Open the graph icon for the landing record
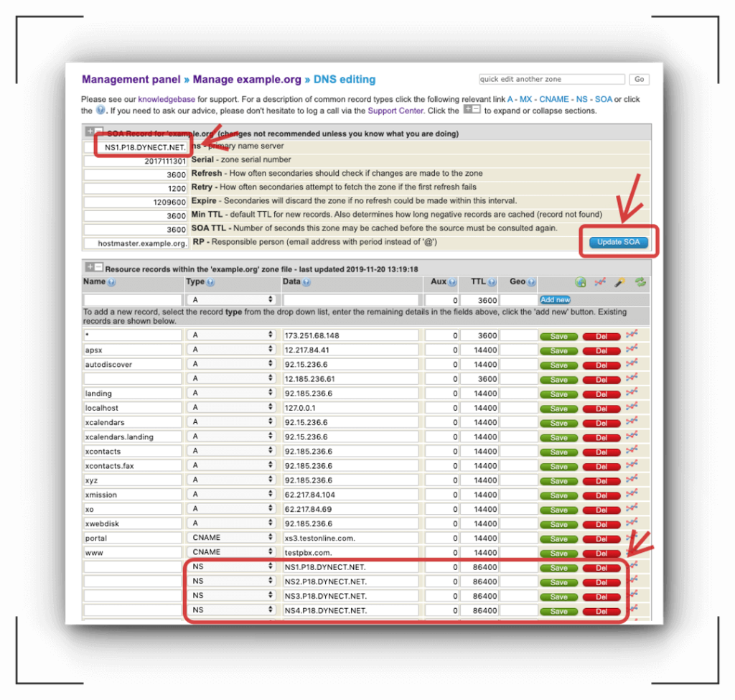Screen dimensions: 735x700 [x=632, y=392]
